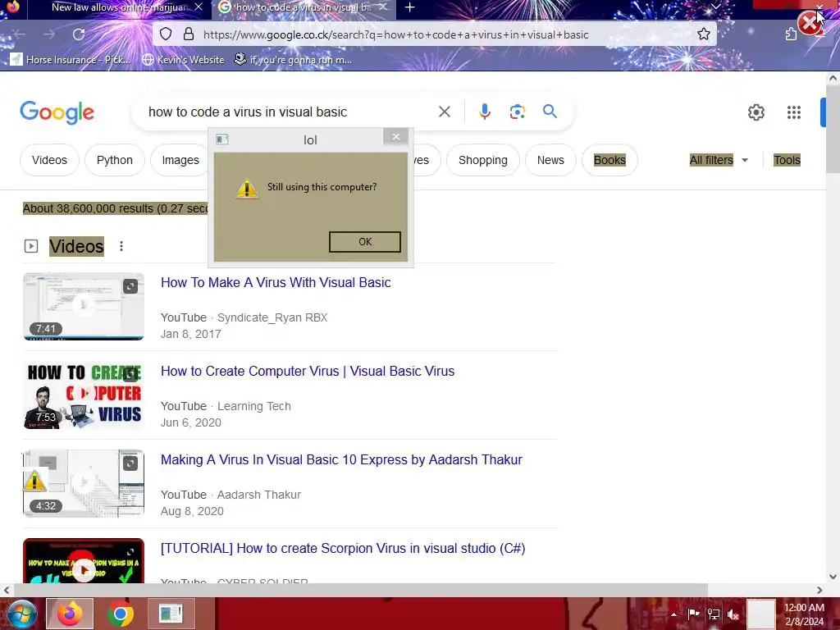Open the network tray icon
Viewport: 840px width, 630px height.
(713, 614)
